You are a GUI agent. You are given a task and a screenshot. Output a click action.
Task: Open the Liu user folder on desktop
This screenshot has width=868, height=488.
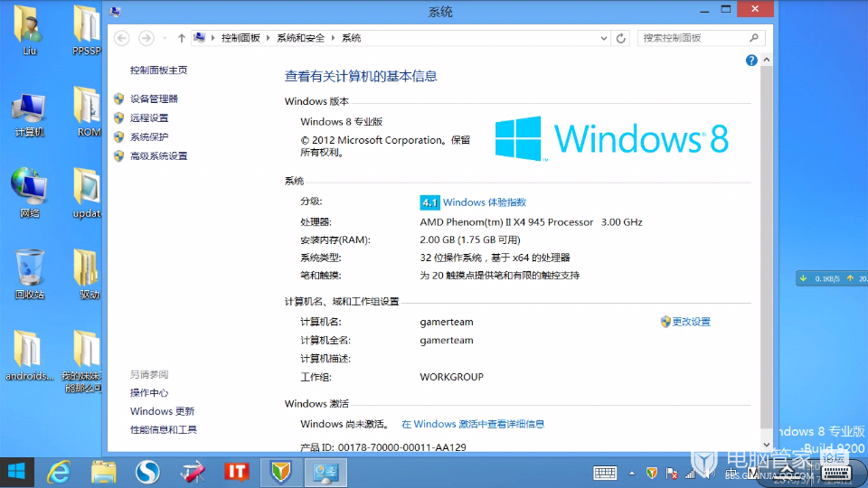tap(29, 31)
